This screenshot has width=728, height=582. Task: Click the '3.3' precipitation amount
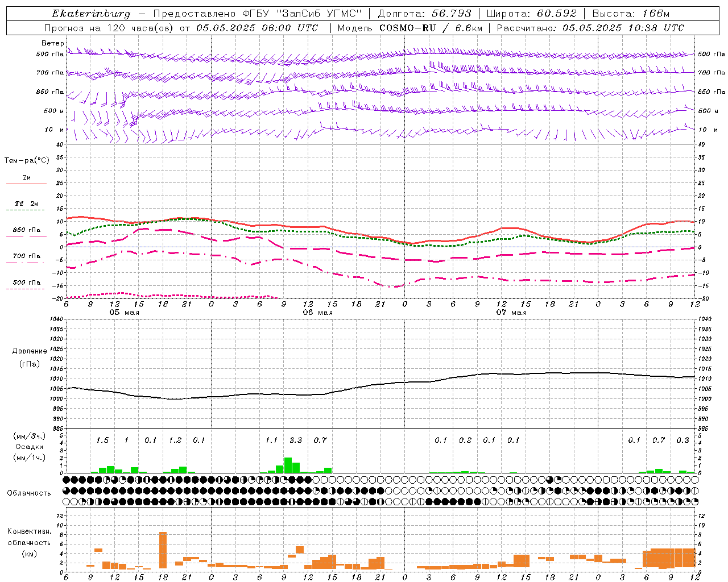coord(296,440)
